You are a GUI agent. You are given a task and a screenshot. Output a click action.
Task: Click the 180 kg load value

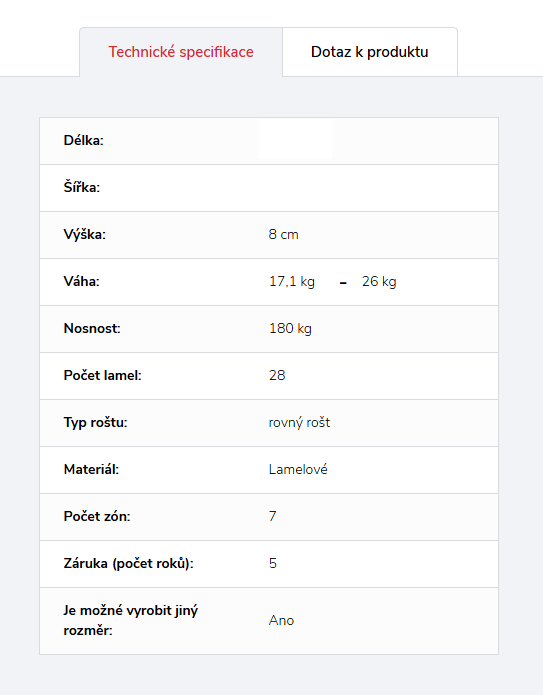[290, 328]
